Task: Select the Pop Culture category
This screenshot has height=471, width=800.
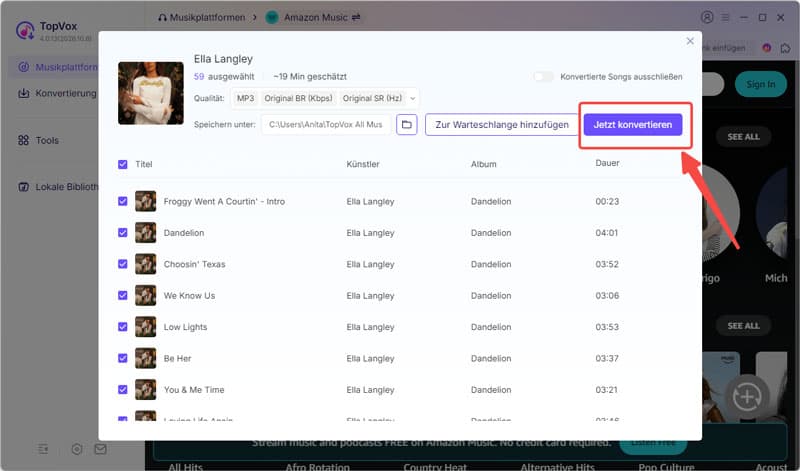Action: click(x=666, y=466)
